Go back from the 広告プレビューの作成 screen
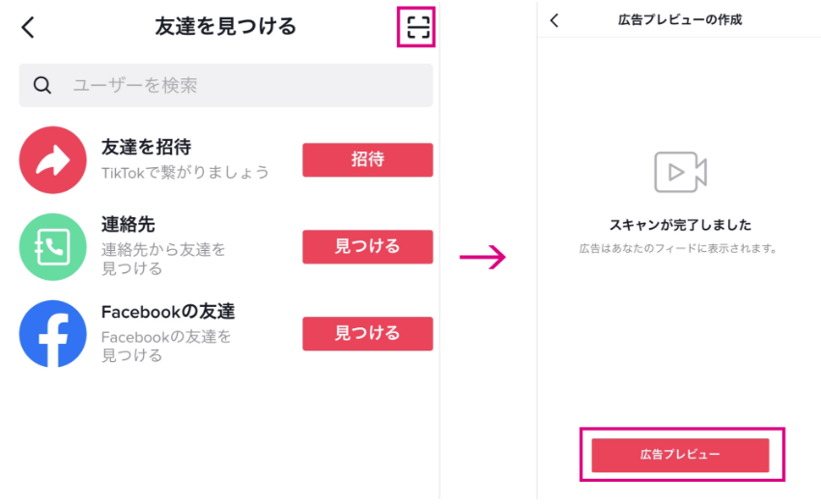 554,20
